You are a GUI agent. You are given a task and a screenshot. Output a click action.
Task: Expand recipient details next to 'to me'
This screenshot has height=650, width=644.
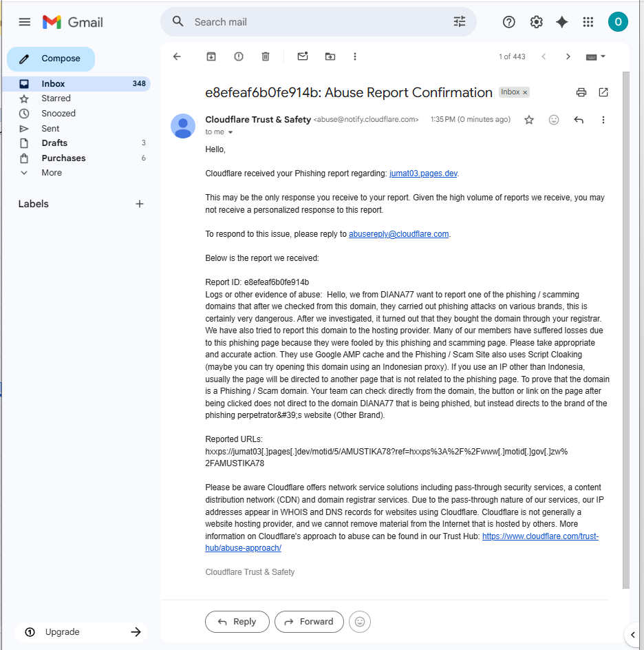230,132
